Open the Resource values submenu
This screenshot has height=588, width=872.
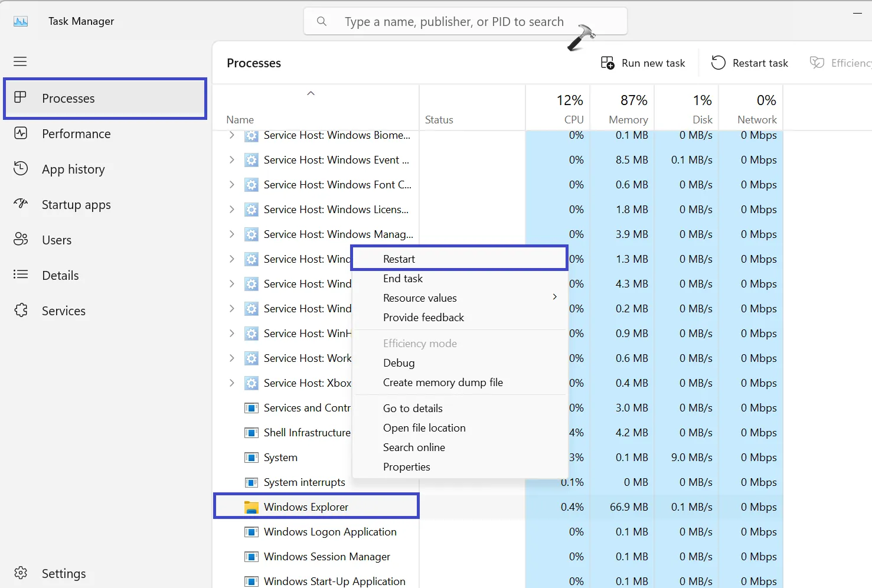click(420, 298)
